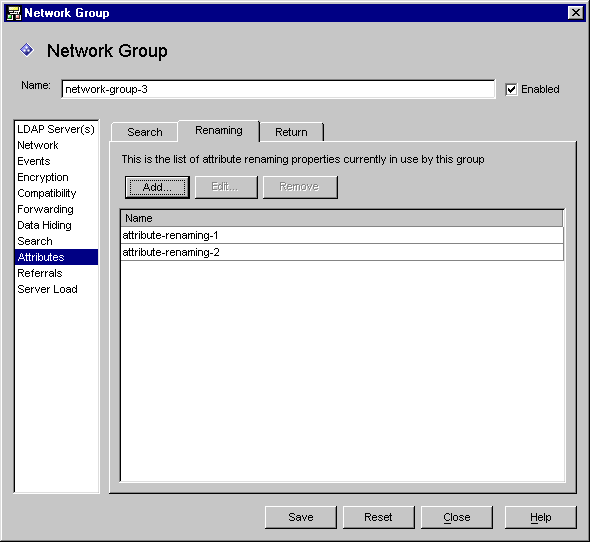This screenshot has width=590, height=542.
Task: Click the Network Group title bar icon
Action: [14, 13]
